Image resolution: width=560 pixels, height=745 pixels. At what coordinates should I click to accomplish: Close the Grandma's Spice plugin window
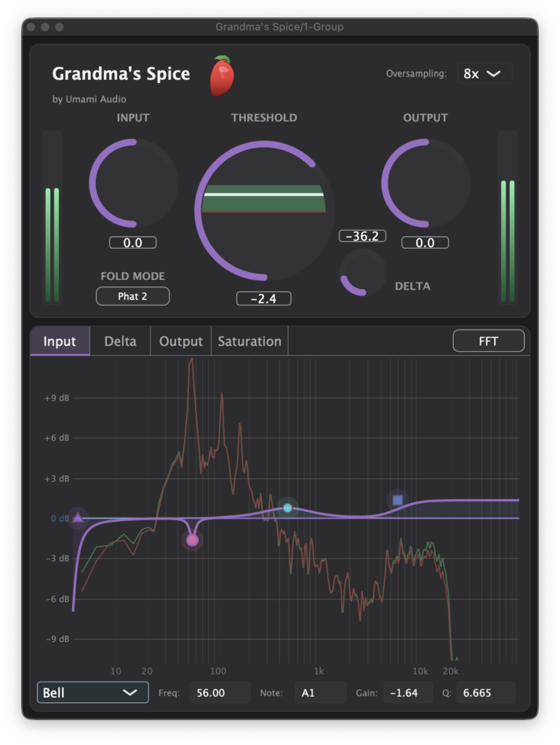tap(31, 27)
